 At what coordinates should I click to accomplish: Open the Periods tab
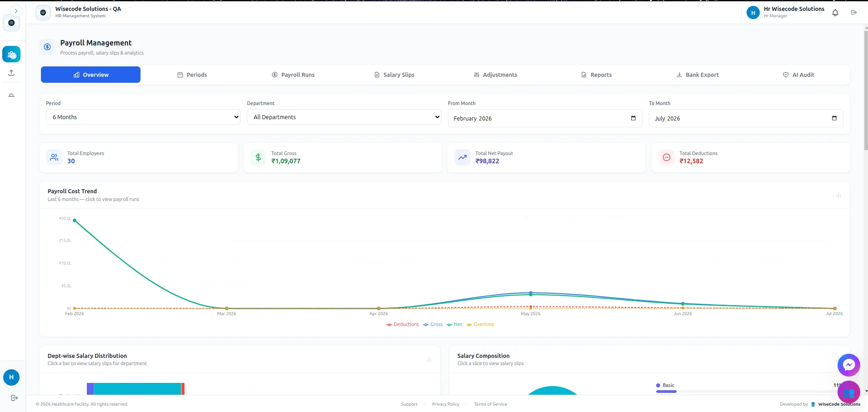[x=192, y=75]
